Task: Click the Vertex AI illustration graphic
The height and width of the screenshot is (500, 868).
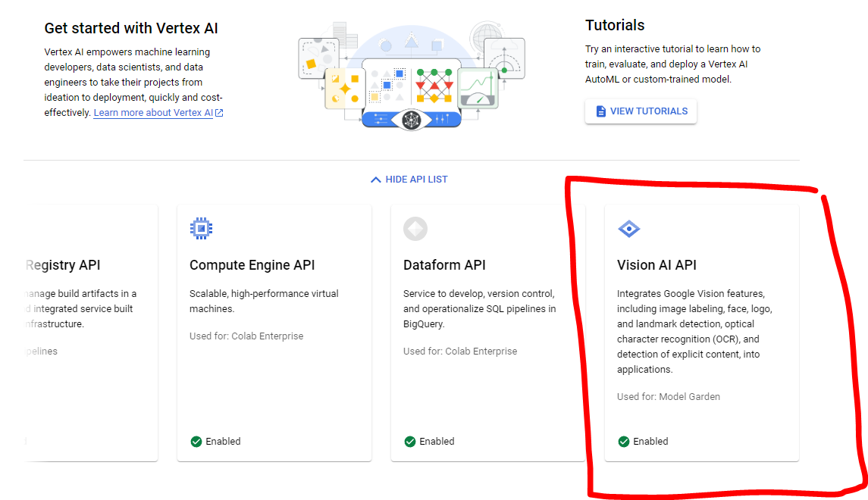Action: pos(412,76)
